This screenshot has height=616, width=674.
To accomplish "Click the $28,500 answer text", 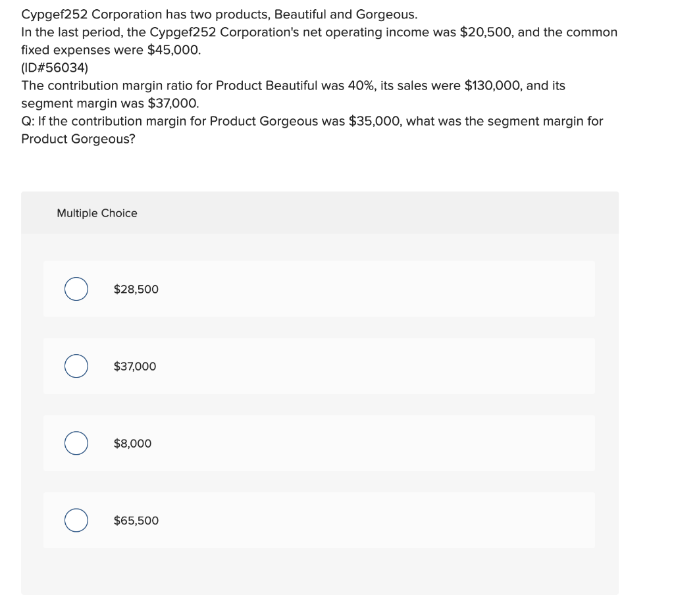I will pos(136,290).
